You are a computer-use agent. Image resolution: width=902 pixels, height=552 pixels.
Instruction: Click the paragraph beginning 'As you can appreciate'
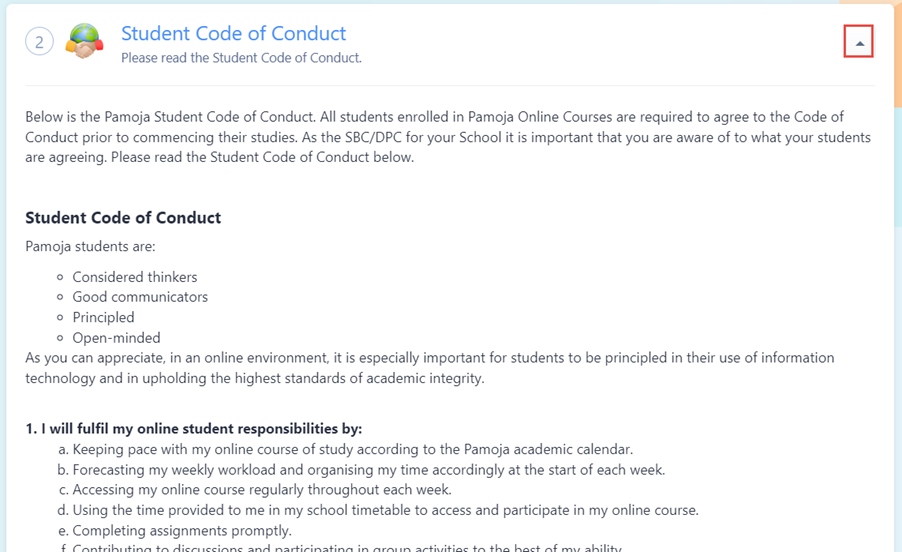pos(429,367)
